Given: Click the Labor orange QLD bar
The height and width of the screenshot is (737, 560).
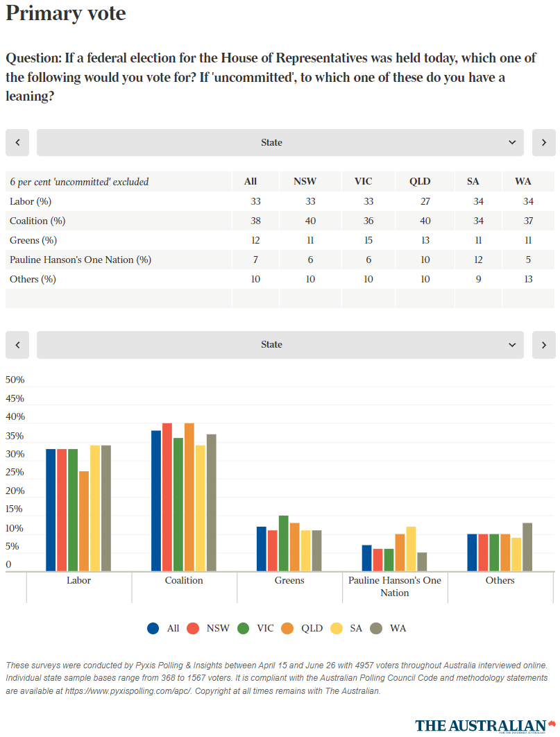Looking at the screenshot, I should pyautogui.click(x=84, y=520).
